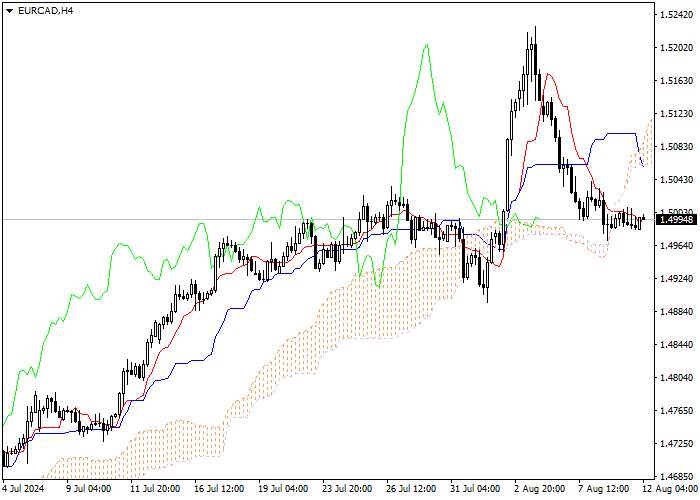Click the 31 Jul 04:00 time label
The width and height of the screenshot is (700, 500).
475,488
